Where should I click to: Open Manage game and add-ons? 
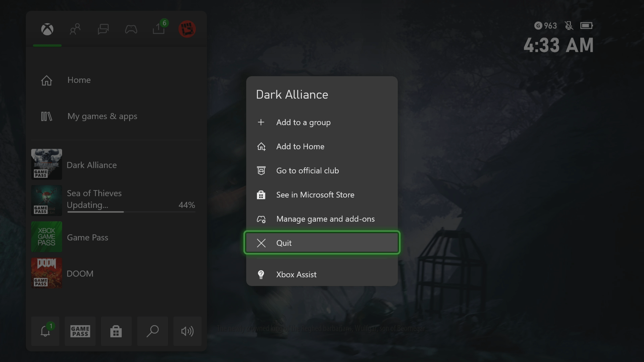325,219
